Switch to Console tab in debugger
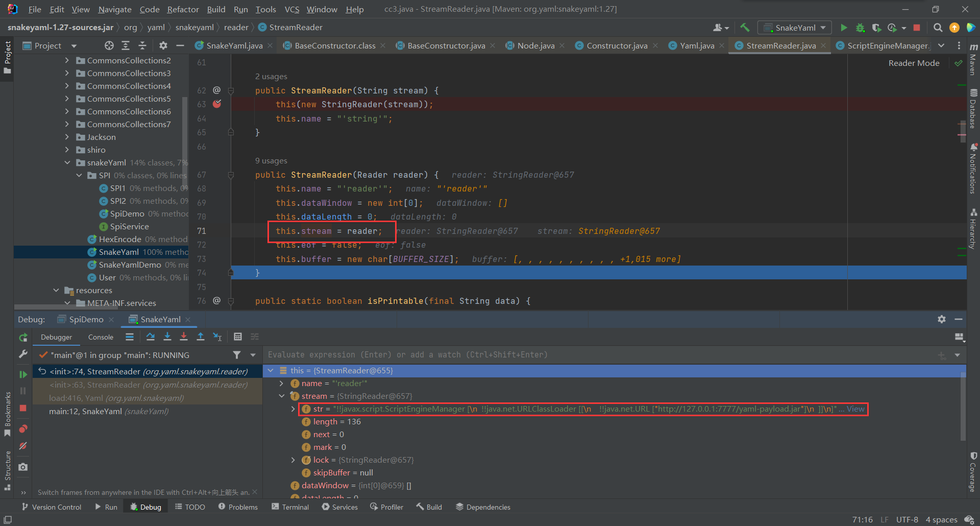Image resolution: width=980 pixels, height=526 pixels. pyautogui.click(x=101, y=337)
